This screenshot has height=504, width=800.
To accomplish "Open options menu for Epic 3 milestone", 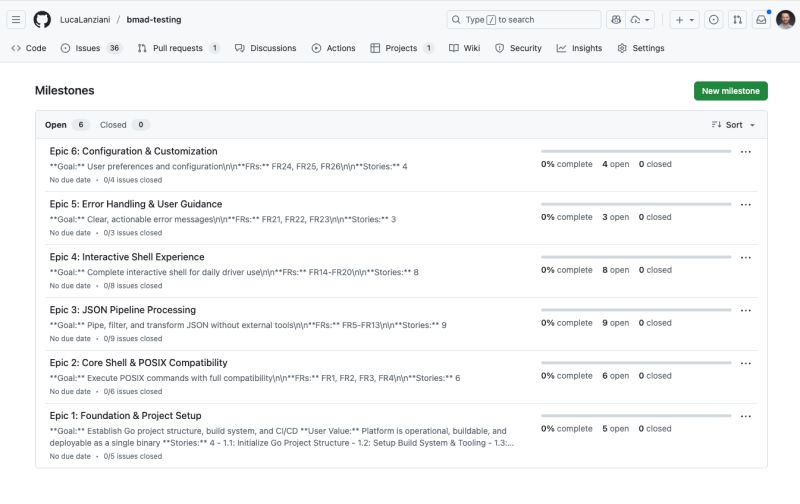I will (x=745, y=311).
